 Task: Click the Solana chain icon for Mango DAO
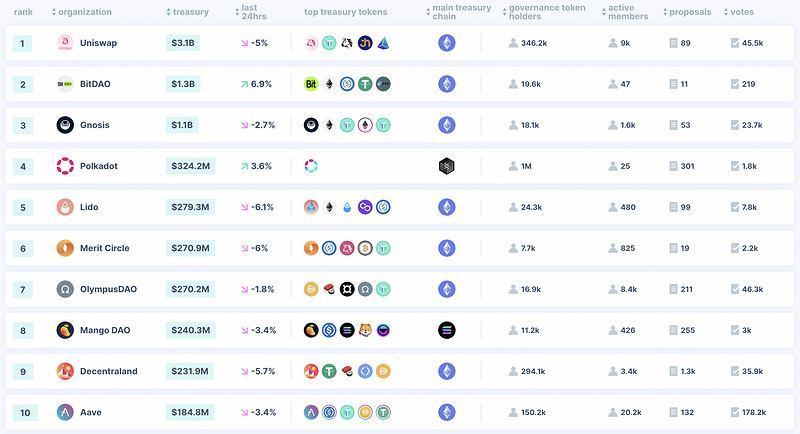click(x=446, y=330)
